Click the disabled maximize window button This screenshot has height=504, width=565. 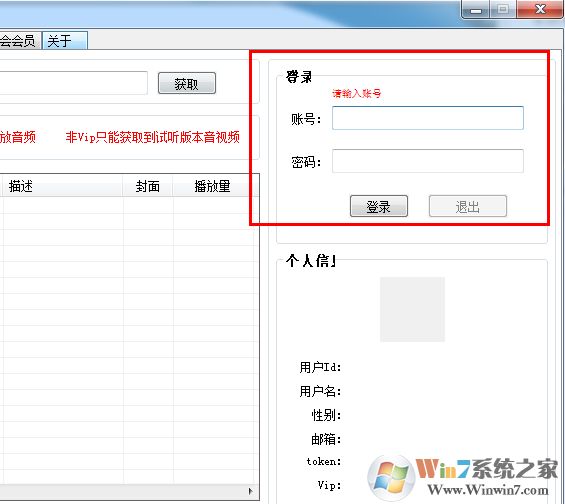pos(503,9)
